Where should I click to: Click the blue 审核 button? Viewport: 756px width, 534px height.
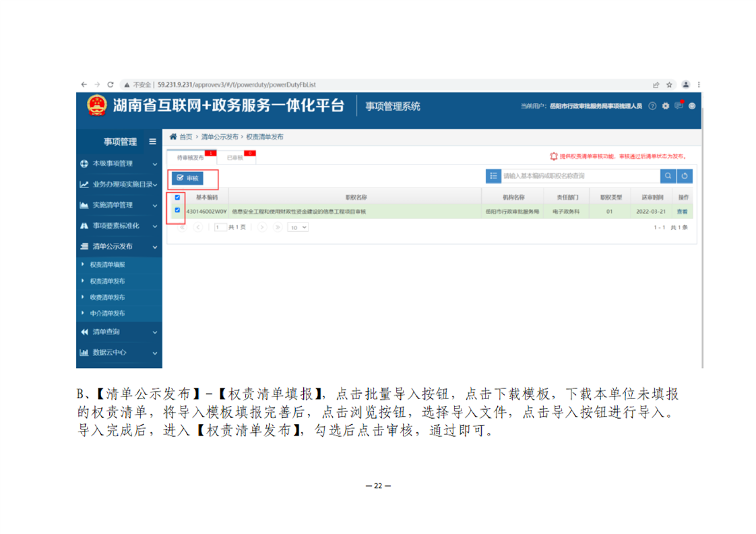click(x=188, y=178)
